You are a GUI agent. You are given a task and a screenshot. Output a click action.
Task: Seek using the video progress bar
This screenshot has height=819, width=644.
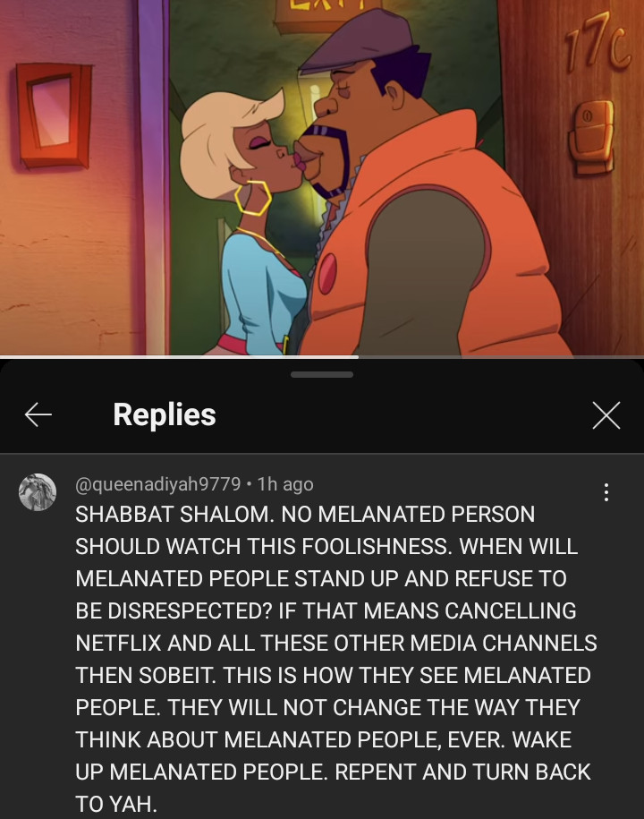[x=322, y=357]
